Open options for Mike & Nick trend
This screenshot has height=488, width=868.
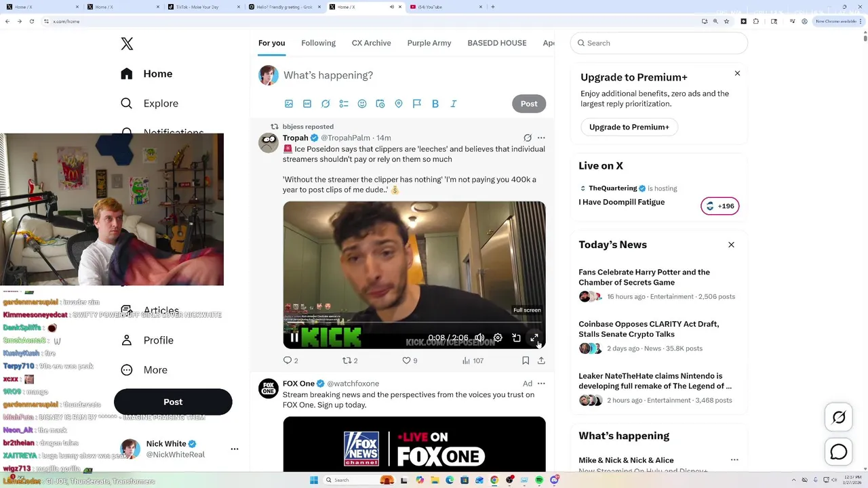[734, 460]
